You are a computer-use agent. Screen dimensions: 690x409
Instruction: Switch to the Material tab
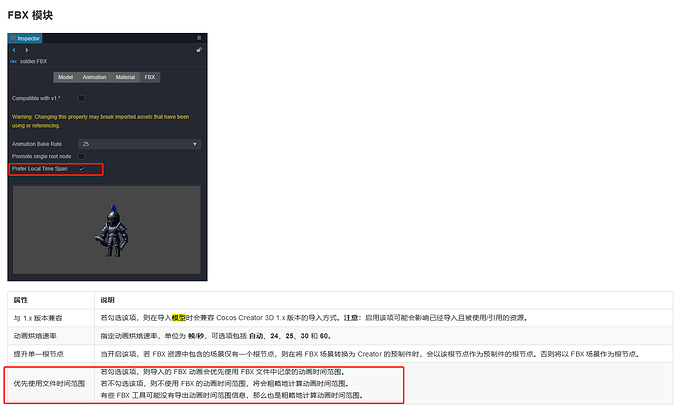[x=125, y=77]
